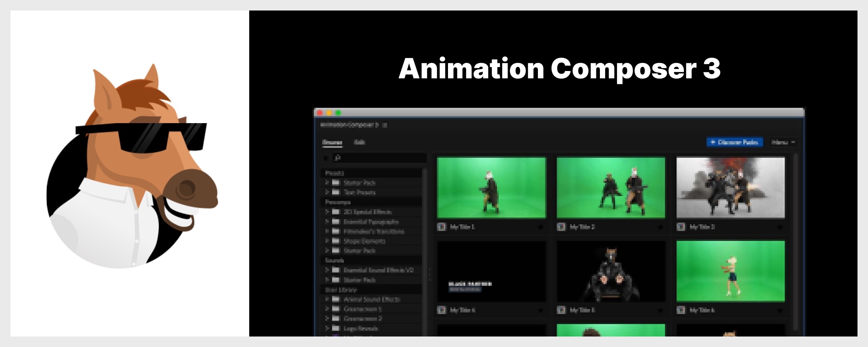Image resolution: width=868 pixels, height=347 pixels.
Task: Select the Essential Sound Effects V2 label
Action: pos(379,270)
